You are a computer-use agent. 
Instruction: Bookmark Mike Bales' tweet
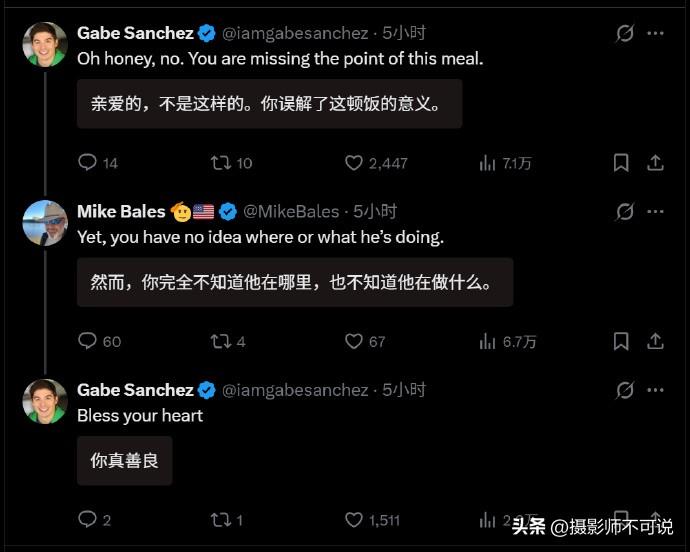click(x=621, y=341)
